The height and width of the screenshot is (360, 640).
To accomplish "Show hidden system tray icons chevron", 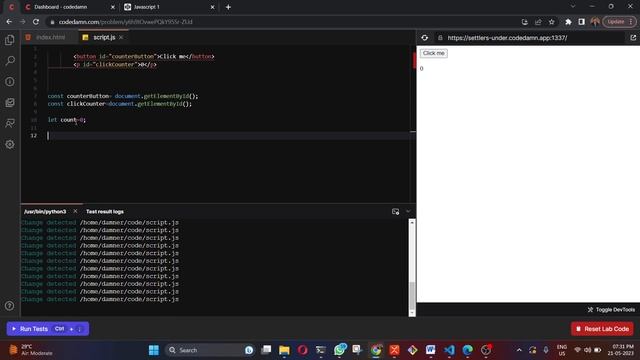I will (x=519, y=350).
